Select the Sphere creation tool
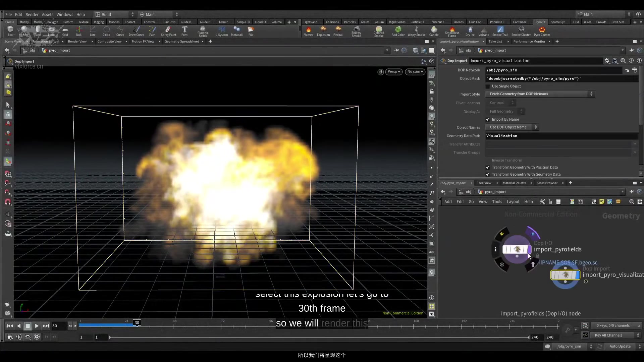Image resolution: width=644 pixels, height=362 pixels. click(23, 31)
